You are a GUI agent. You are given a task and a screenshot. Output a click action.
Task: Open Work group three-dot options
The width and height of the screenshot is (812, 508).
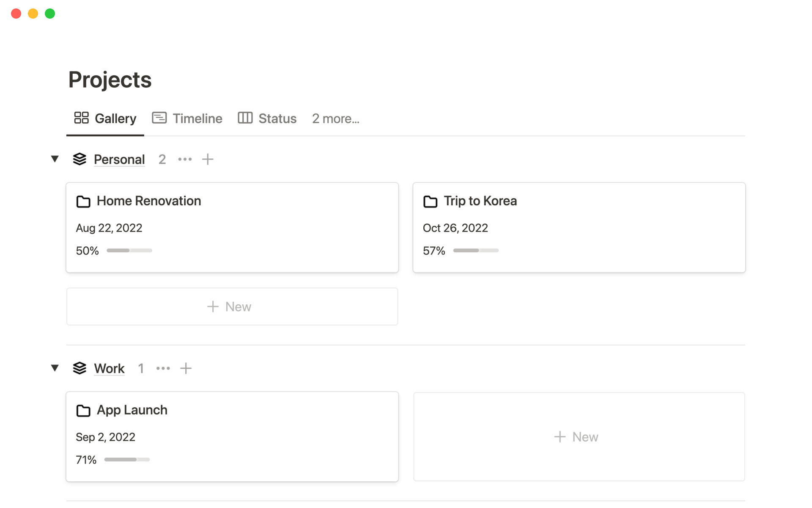pyautogui.click(x=163, y=368)
